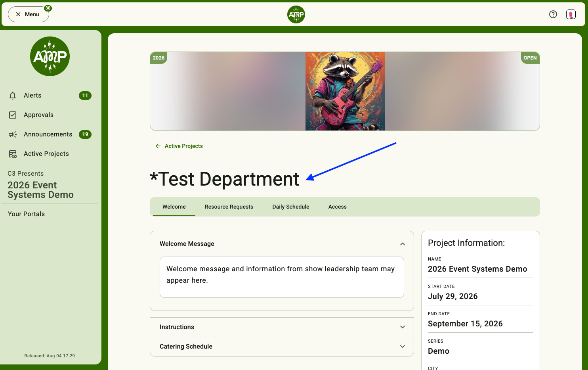
Task: Click the AMP logo in top bar
Action: (x=296, y=15)
